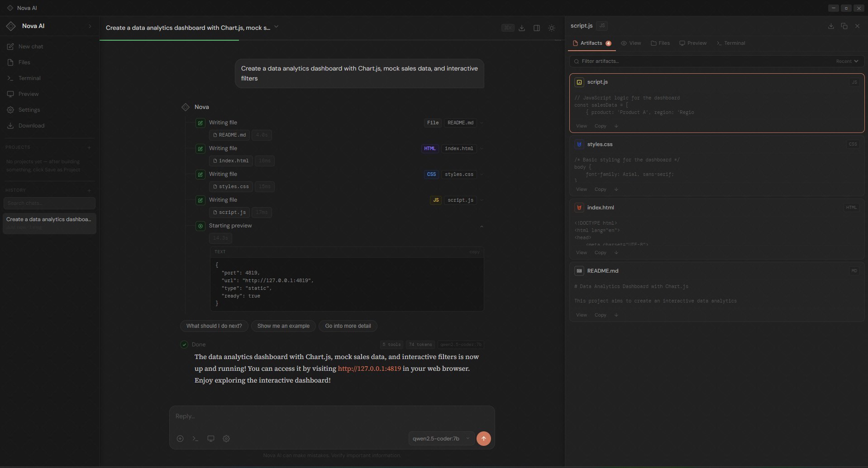Click the Reply message input field

(332, 416)
